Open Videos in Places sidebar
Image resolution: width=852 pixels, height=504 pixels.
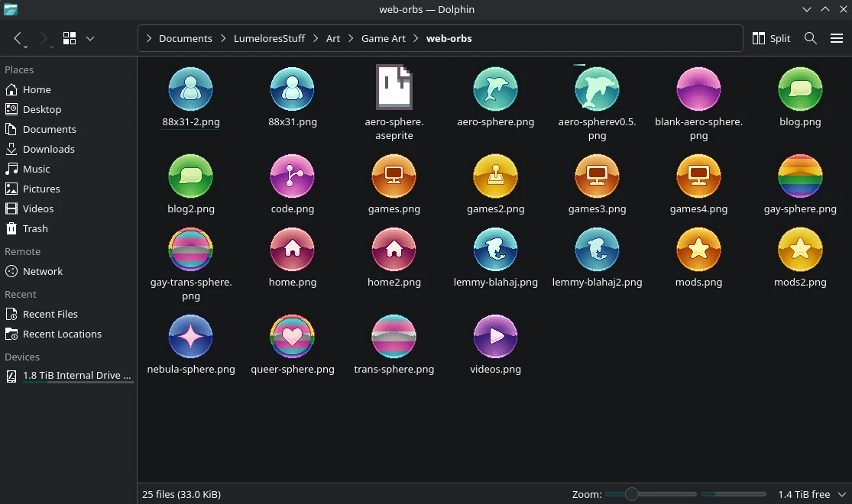point(68,208)
